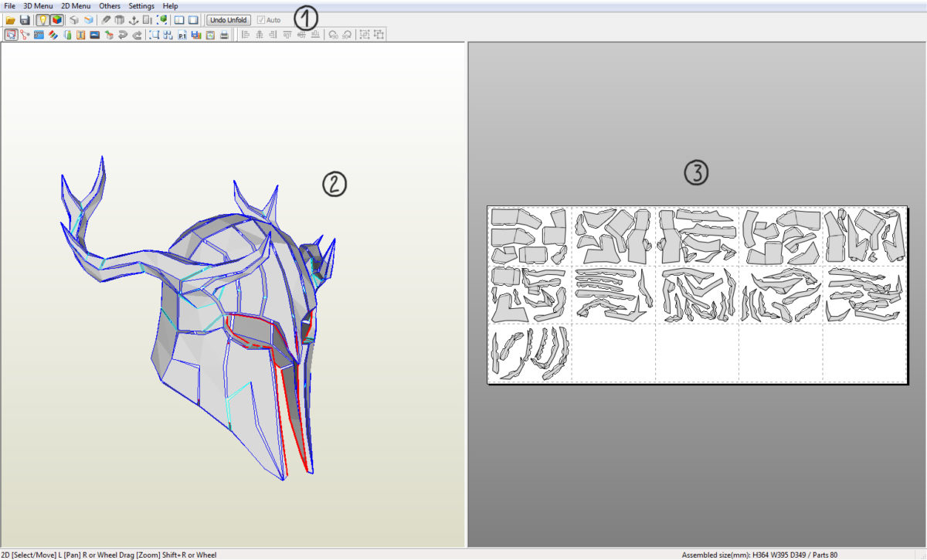Align parts with the left-align icon
Viewport: 927px width, 560px height.
point(245,35)
